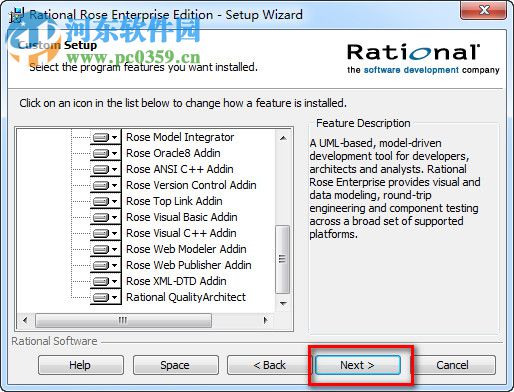Open install dropdown for Rose ANSI C++ Addin

point(105,169)
